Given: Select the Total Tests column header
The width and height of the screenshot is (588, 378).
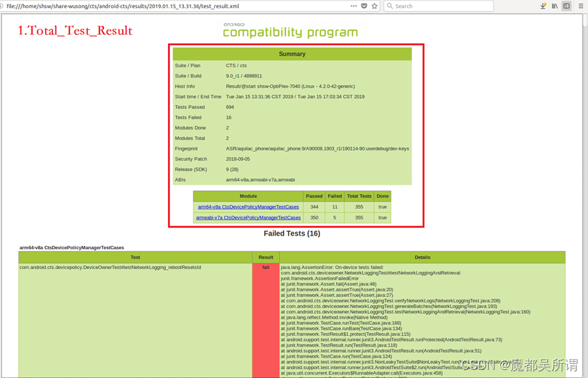Looking at the screenshot, I should click(x=359, y=196).
